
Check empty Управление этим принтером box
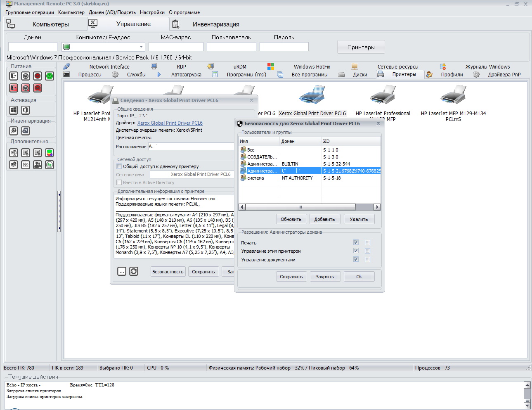tap(367, 251)
